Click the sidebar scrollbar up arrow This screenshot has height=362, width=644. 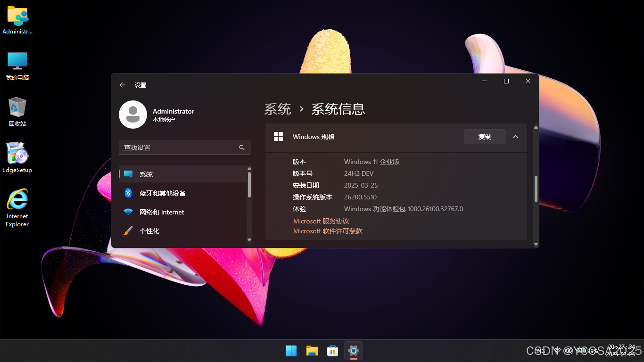point(249,168)
